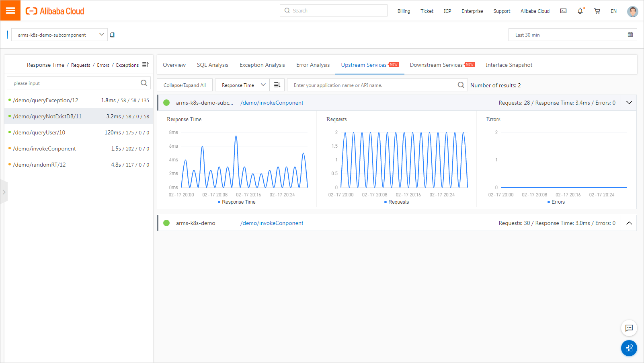Image resolution: width=644 pixels, height=363 pixels.
Task: Open the orange hamburger navigation menu
Action: (x=10, y=10)
